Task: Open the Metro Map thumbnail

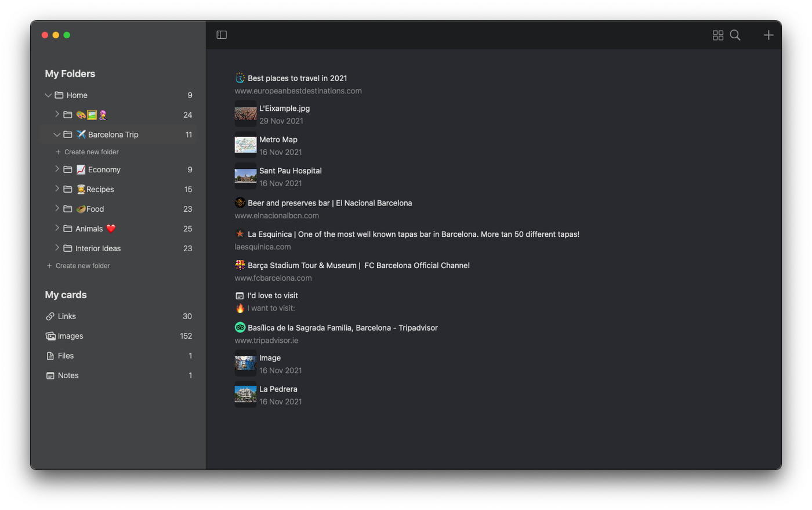Action: coord(245,146)
